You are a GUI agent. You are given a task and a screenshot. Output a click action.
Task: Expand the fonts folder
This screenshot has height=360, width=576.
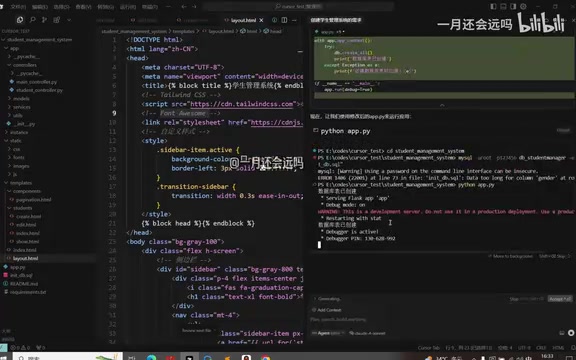pos(19,158)
